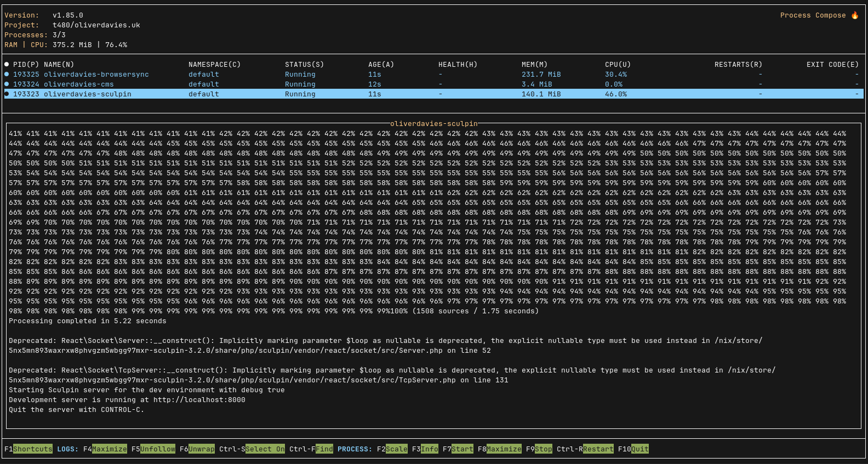Click the 231.7 MiB memory value

coord(541,75)
